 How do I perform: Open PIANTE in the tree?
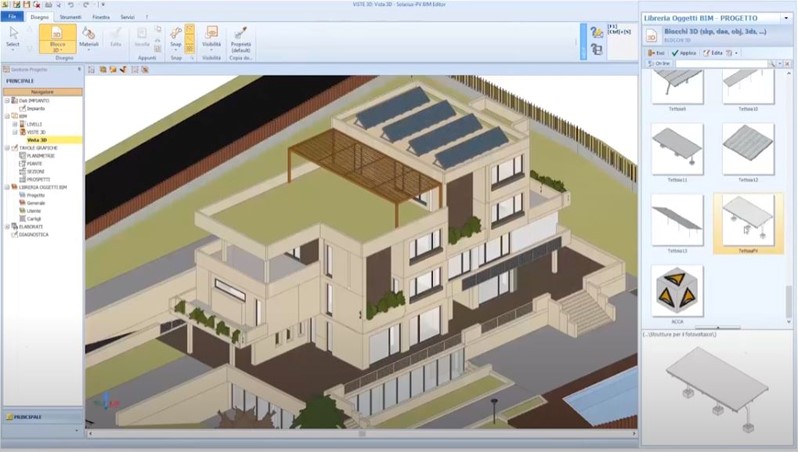pos(35,164)
